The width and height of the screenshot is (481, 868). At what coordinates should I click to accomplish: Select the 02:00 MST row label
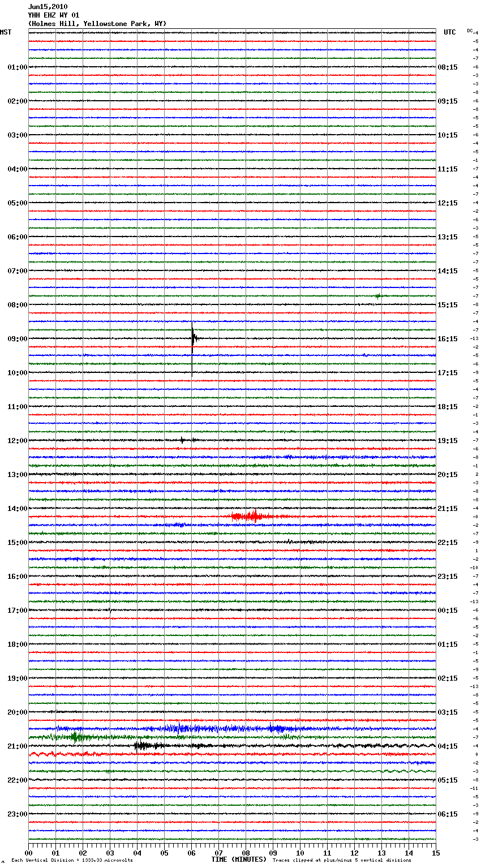(18, 101)
